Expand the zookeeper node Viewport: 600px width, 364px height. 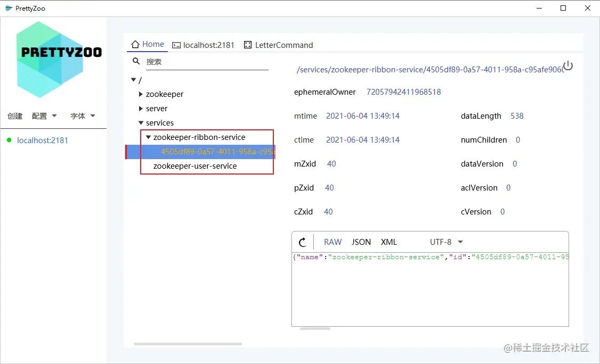(141, 94)
